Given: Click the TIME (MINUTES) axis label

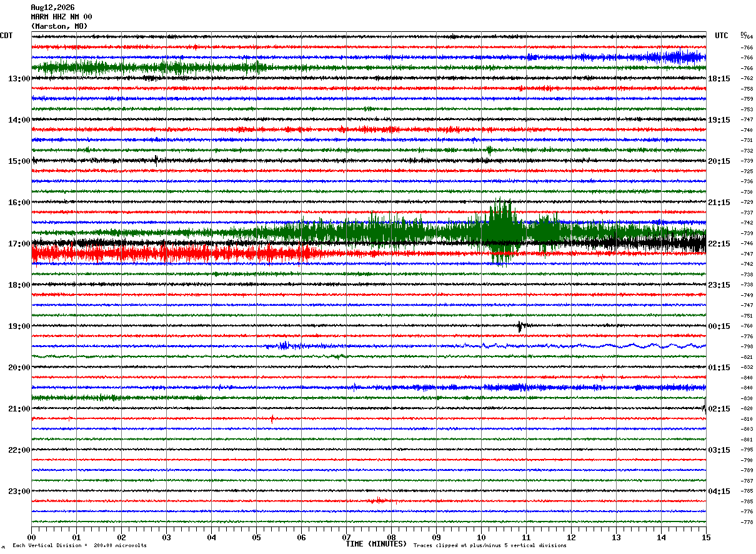Looking at the screenshot, I should click(x=376, y=544).
